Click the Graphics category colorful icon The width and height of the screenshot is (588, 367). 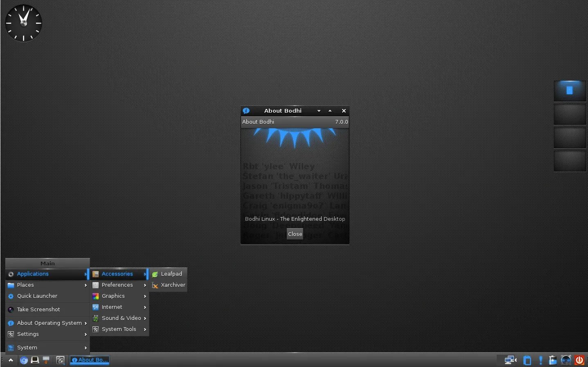(x=95, y=296)
